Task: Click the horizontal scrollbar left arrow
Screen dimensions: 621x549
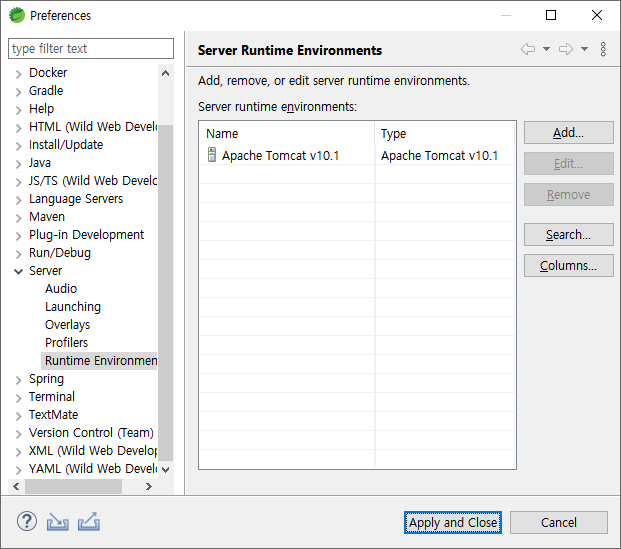Action: tap(16, 486)
